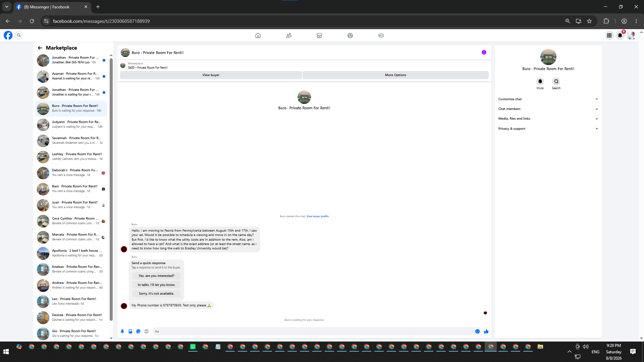
Task: Click the sticker picker icon in composer
Action: pos(139,331)
